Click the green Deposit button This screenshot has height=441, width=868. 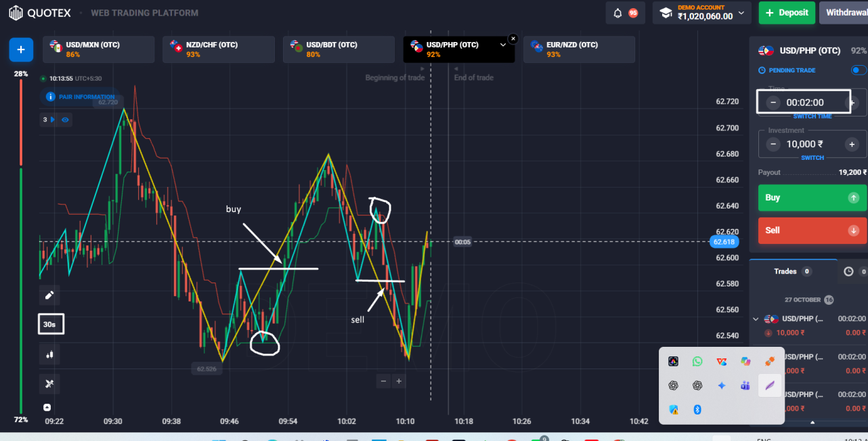tap(787, 13)
